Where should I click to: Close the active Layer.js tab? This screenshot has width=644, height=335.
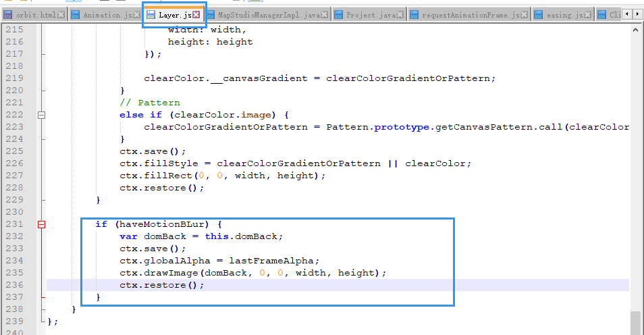tap(196, 15)
